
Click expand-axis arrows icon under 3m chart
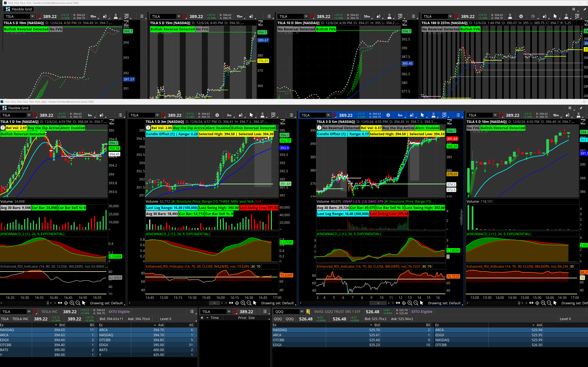pyautogui.click(x=231, y=303)
